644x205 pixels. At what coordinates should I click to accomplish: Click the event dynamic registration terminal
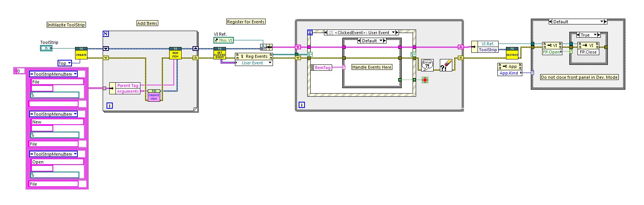(310, 54)
